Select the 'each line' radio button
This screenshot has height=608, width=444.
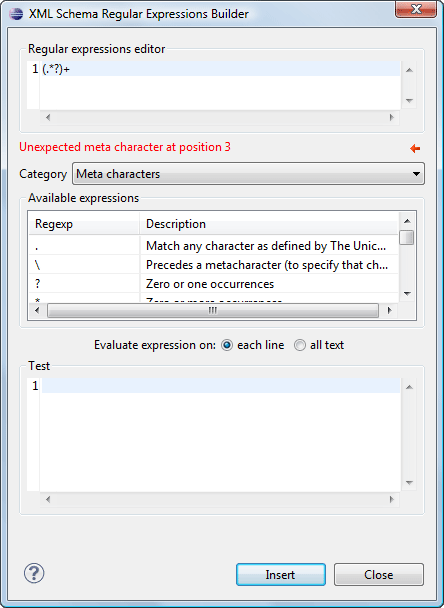(227, 345)
